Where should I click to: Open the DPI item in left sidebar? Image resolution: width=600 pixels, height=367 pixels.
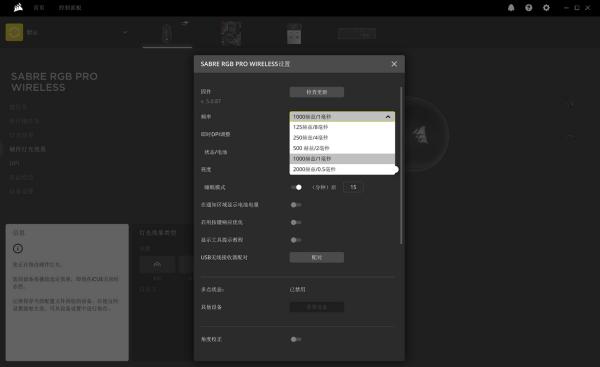click(15, 163)
